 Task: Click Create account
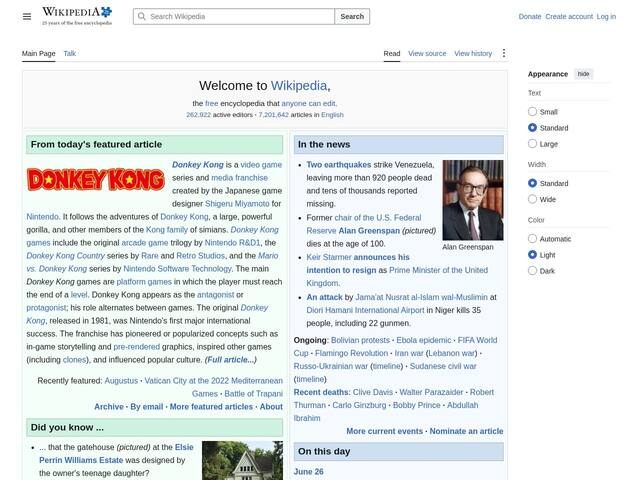[569, 16]
